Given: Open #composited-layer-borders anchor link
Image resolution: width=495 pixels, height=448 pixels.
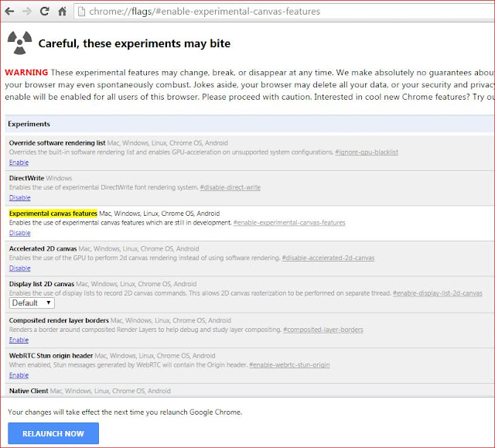Looking at the screenshot, I should pos(323,330).
